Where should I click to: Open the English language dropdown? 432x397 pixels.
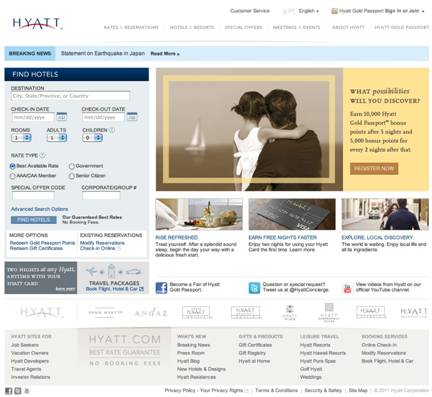click(x=308, y=11)
